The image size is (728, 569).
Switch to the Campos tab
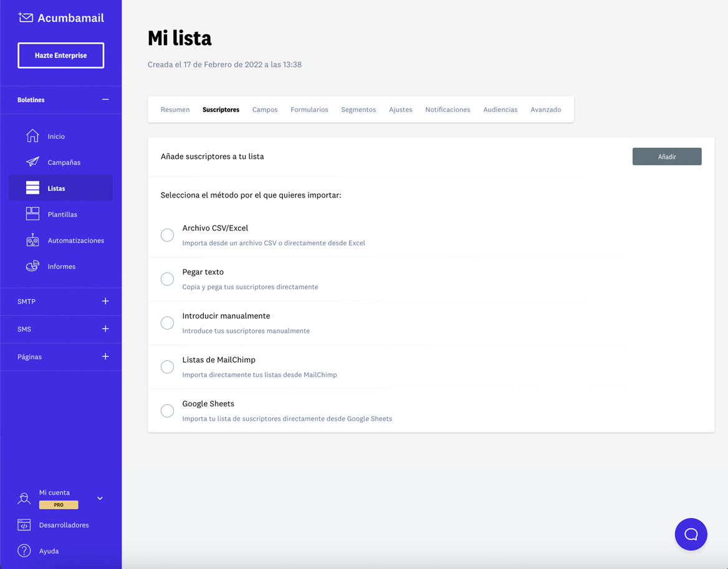pos(264,109)
